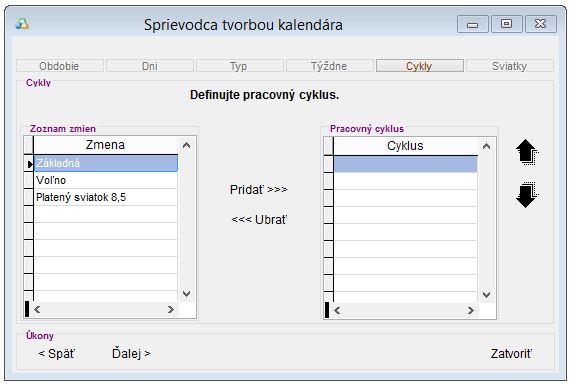Click the Pridať >>> button
The width and height of the screenshot is (570, 384).
(x=258, y=189)
